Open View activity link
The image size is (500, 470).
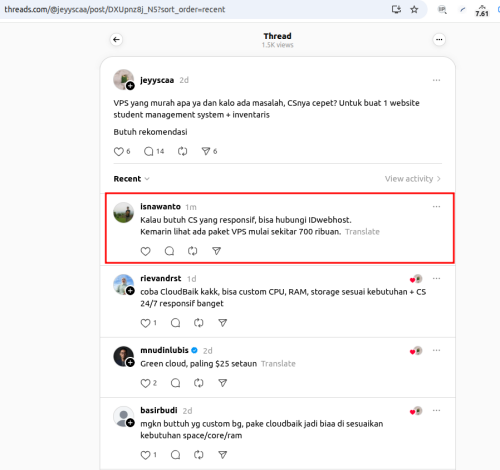click(413, 179)
